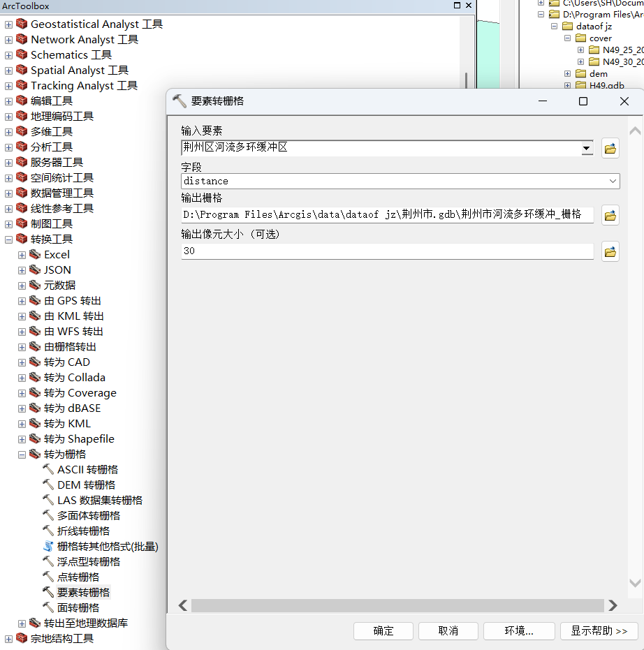Open the 输入要素 layer dropdown arrow

pos(586,148)
